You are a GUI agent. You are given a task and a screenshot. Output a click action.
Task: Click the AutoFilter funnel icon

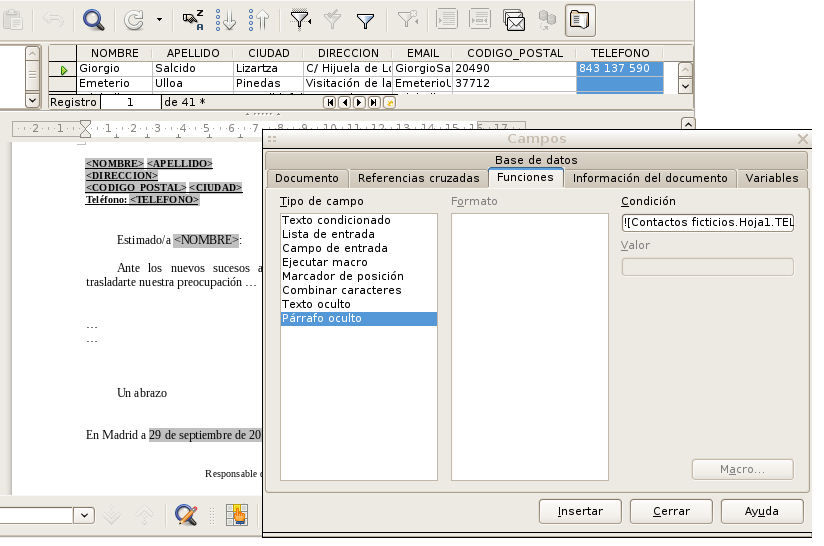point(299,19)
